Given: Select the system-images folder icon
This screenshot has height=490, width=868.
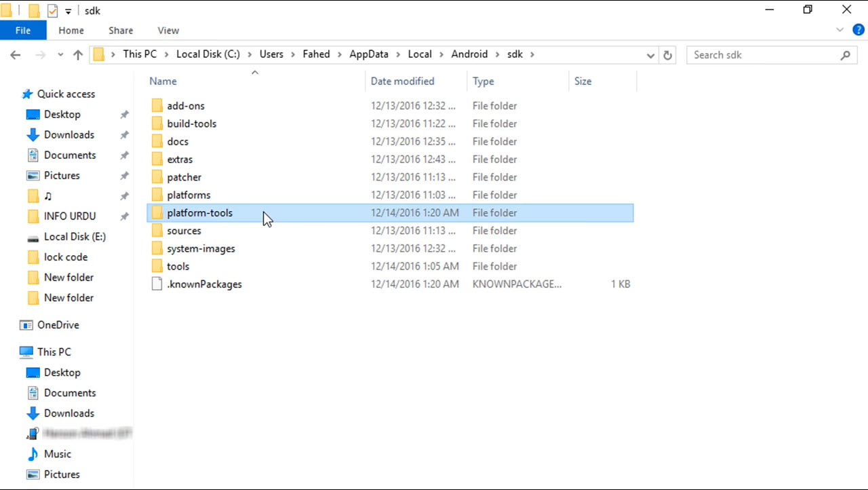Looking at the screenshot, I should pyautogui.click(x=157, y=248).
